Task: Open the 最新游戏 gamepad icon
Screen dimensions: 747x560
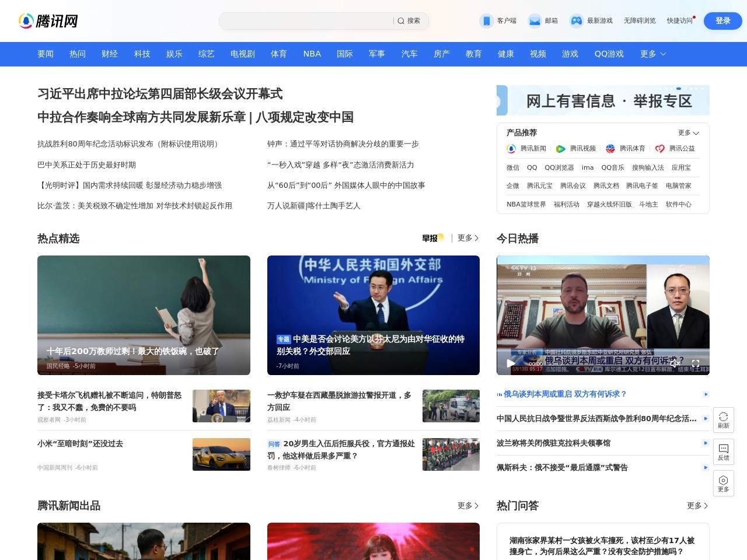Action: (577, 21)
